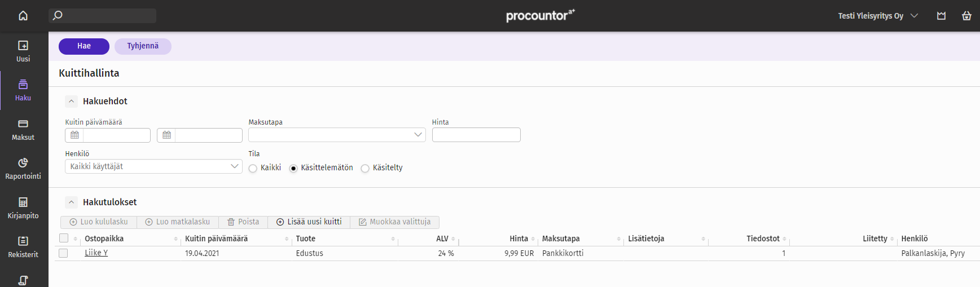Tick the checkbox for Liike Y row
The height and width of the screenshot is (287, 980).
63,253
